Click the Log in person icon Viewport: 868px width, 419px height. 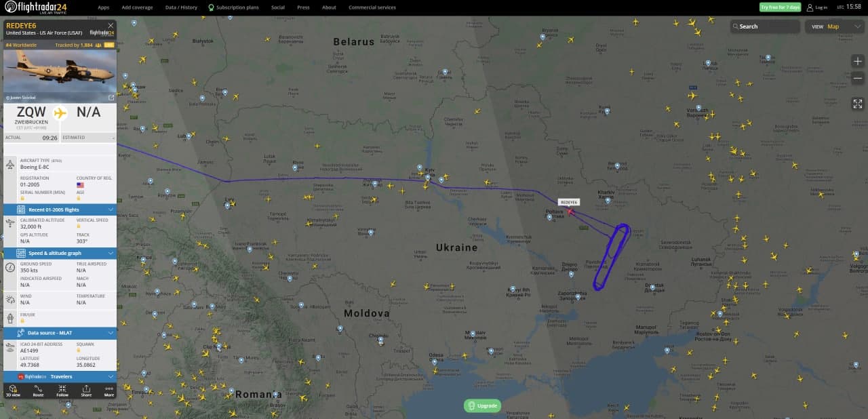pos(812,7)
